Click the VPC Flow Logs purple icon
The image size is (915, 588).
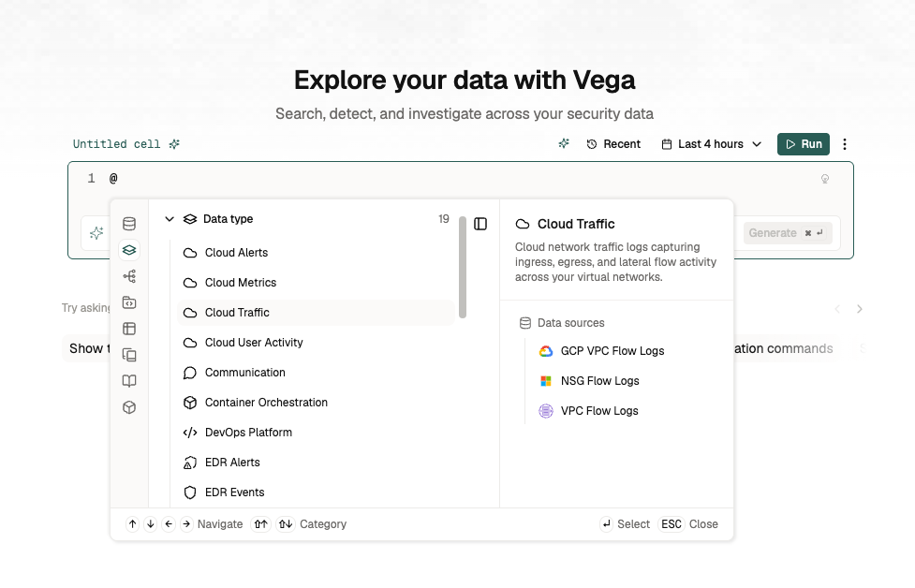(546, 411)
